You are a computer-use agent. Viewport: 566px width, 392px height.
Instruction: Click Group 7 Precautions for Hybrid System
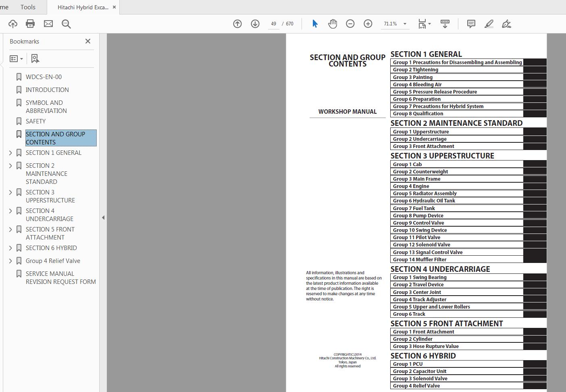438,106
